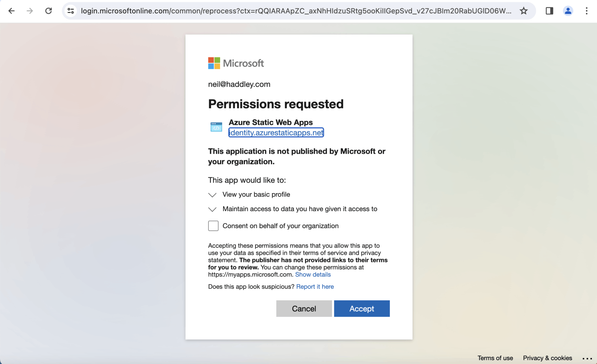597x364 pixels.
Task: Bookmark this page with the star icon
Action: click(524, 11)
